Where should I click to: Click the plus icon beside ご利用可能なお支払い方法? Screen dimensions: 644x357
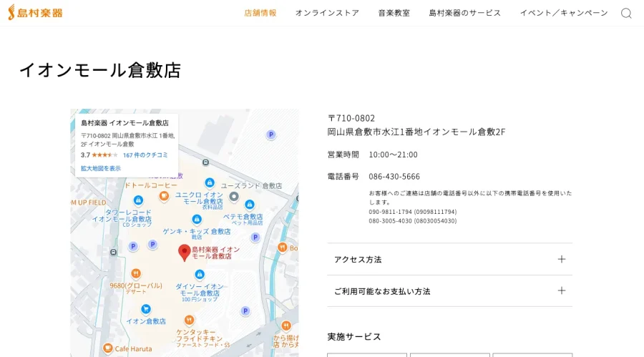click(562, 291)
